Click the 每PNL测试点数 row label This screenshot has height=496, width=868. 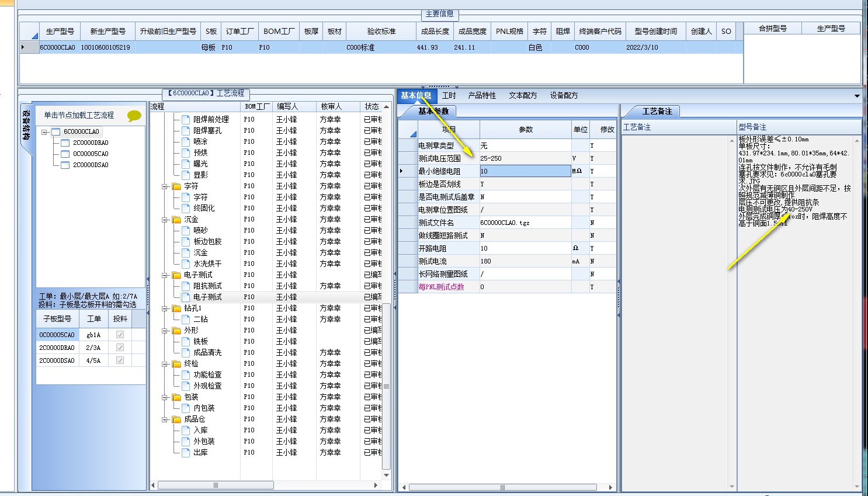point(441,287)
